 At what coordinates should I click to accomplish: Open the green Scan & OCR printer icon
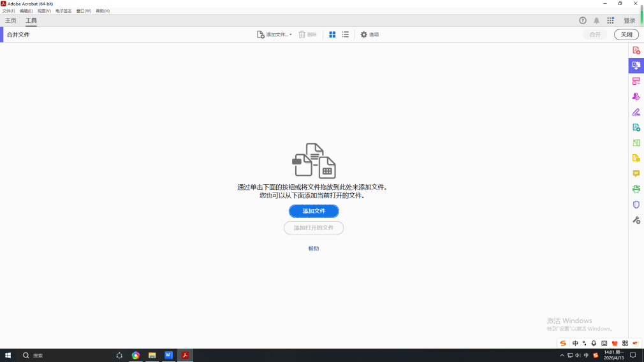(x=636, y=189)
